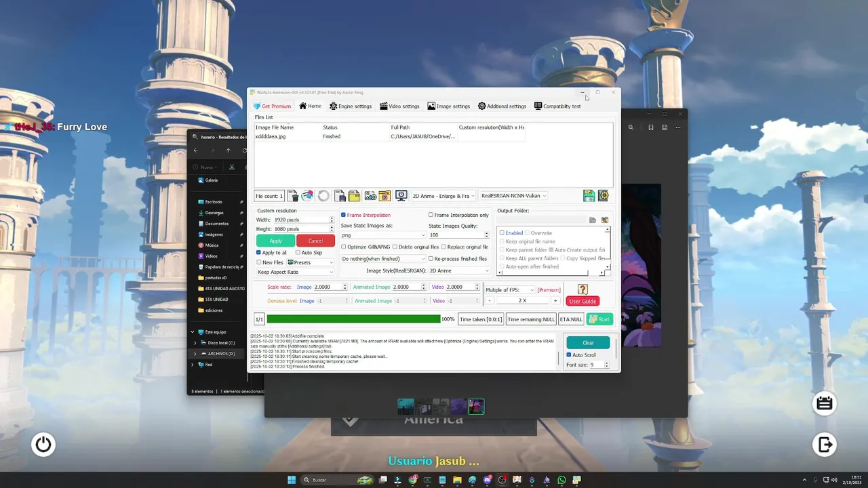Tick the New Files checkbox

point(258,262)
